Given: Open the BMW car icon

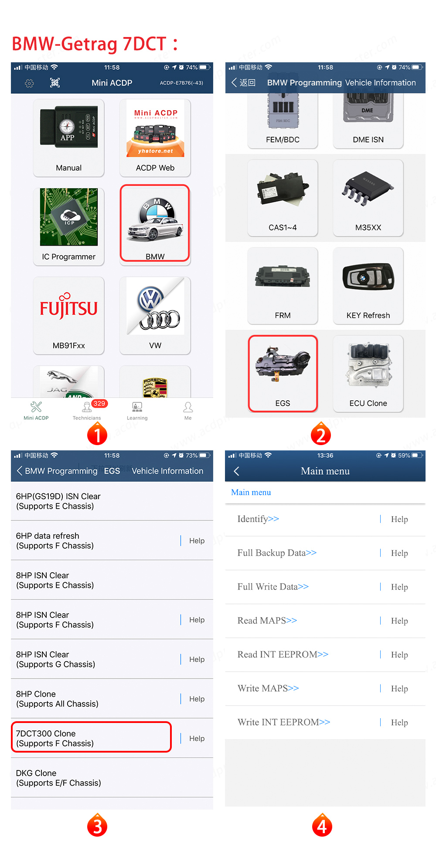Looking at the screenshot, I should coord(155,223).
